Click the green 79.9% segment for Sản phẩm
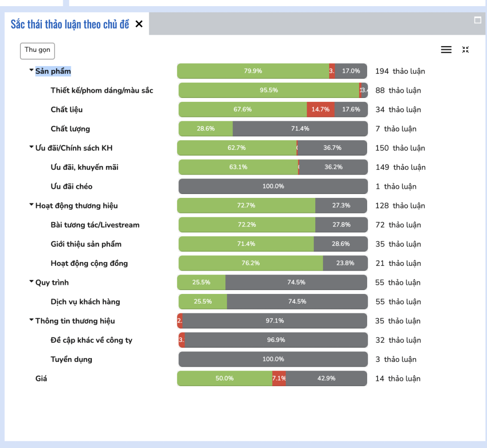This screenshot has width=487, height=448. pos(253,71)
